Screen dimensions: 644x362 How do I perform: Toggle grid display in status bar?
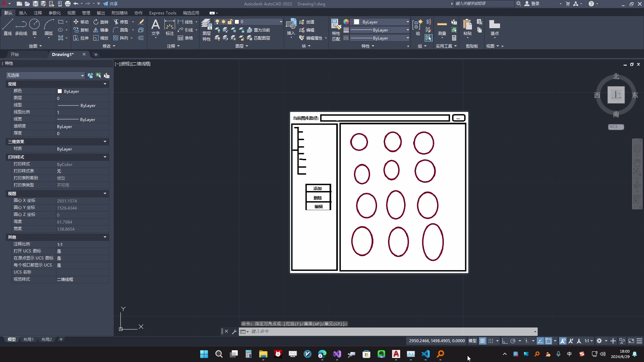point(482,341)
